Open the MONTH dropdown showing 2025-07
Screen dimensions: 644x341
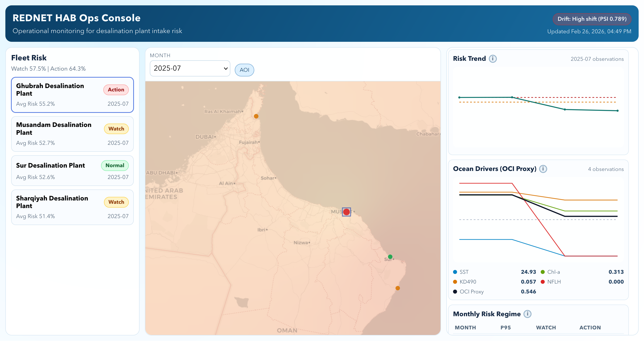tap(190, 68)
